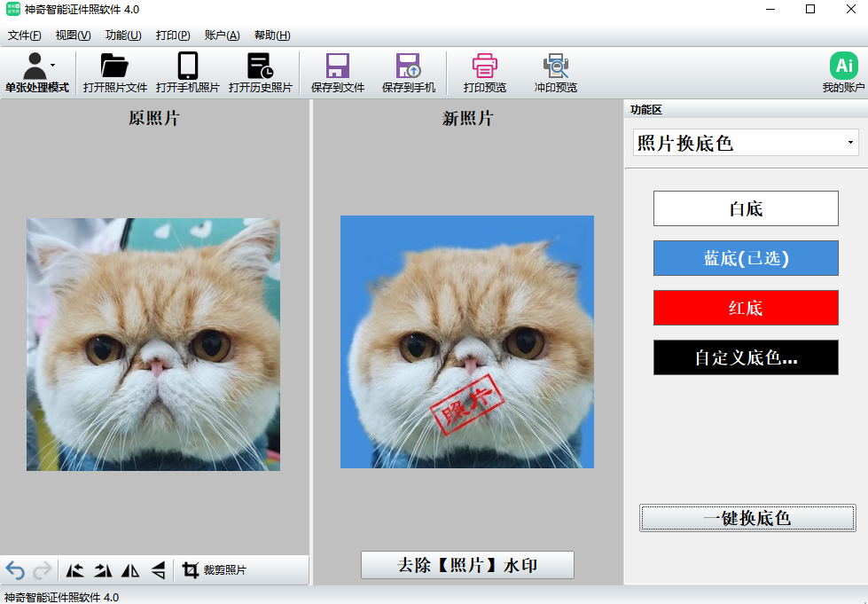Screen dimensions: 868x604
Task: Open the custom background color picker
Action: pyautogui.click(x=746, y=357)
